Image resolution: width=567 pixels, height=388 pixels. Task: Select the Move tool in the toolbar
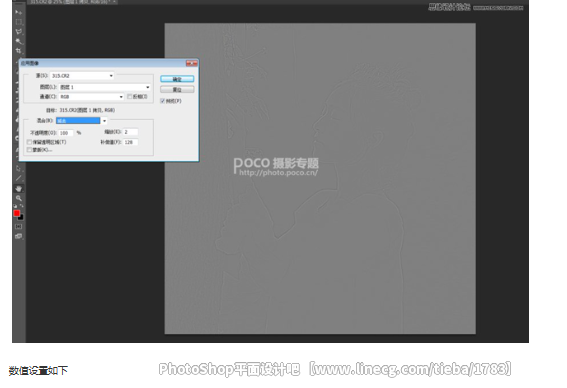click(x=18, y=12)
